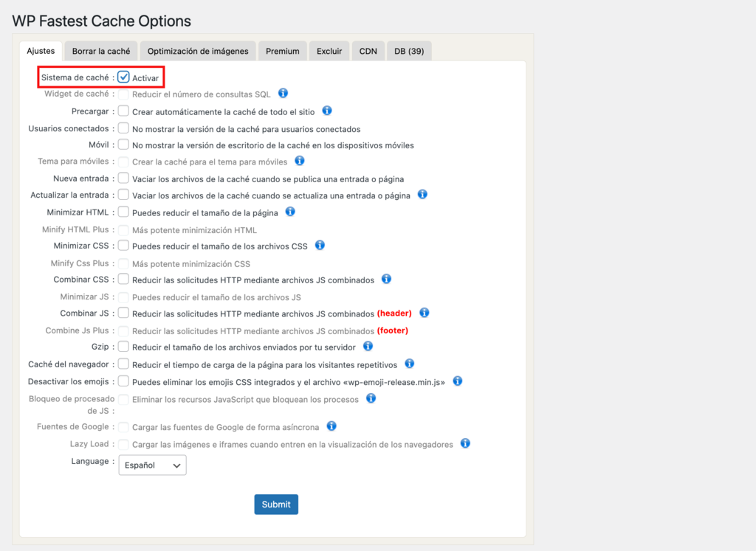
Task: Click 'Puedes reducir el tamaño de los archivos JS'
Action: 216,297
